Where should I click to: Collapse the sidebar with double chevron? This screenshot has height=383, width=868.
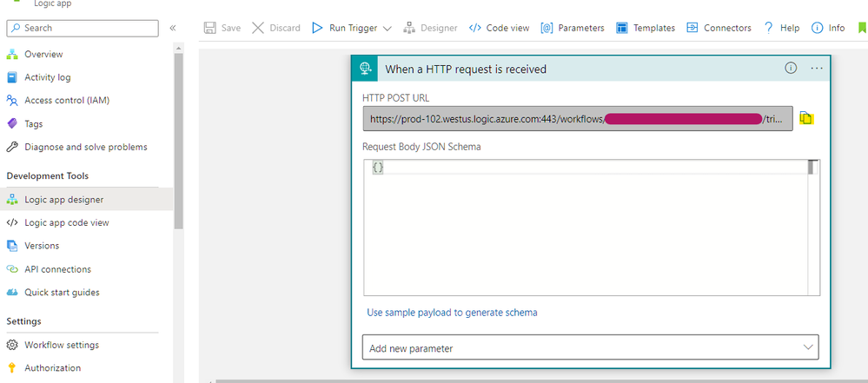(173, 28)
